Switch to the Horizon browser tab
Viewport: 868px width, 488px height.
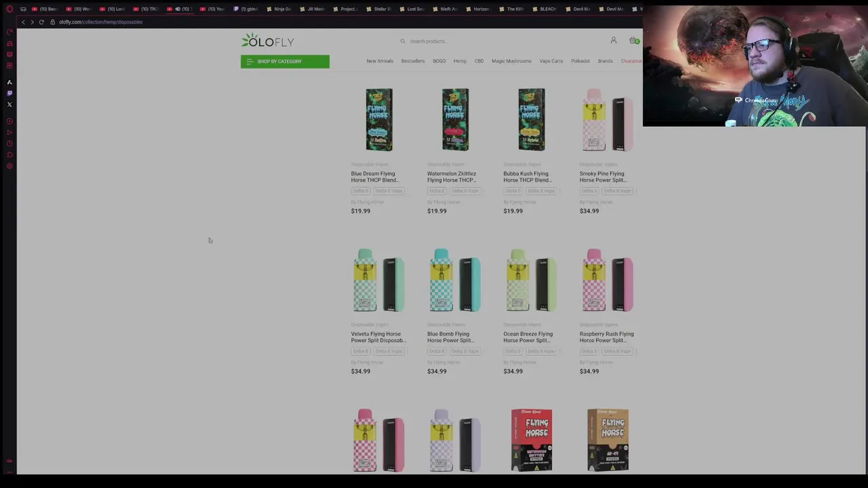pyautogui.click(x=478, y=9)
